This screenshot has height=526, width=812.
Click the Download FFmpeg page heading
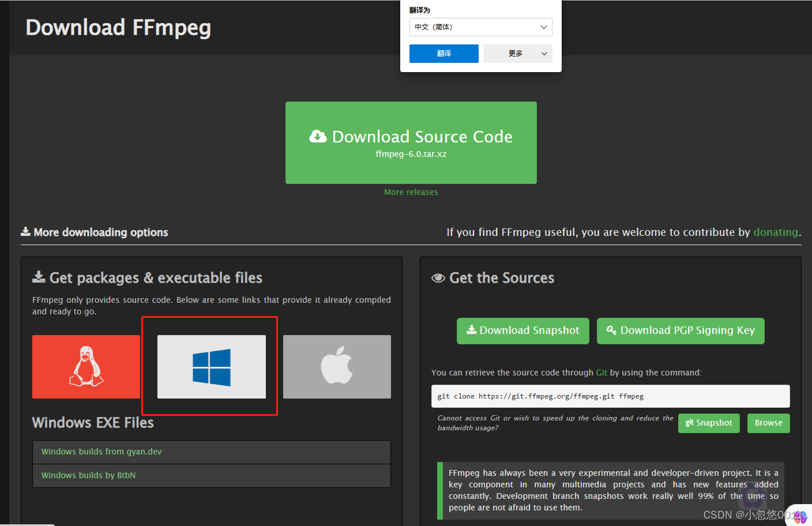[118, 28]
